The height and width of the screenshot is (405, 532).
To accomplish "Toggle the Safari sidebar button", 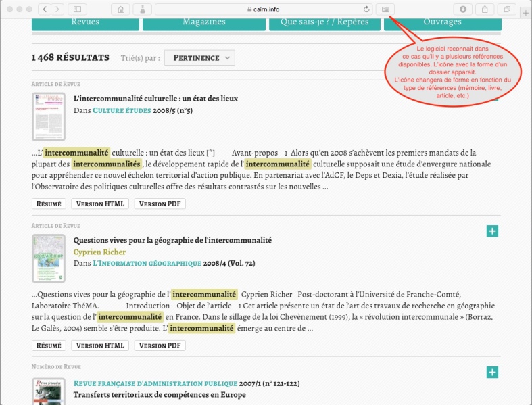I will pos(76,9).
